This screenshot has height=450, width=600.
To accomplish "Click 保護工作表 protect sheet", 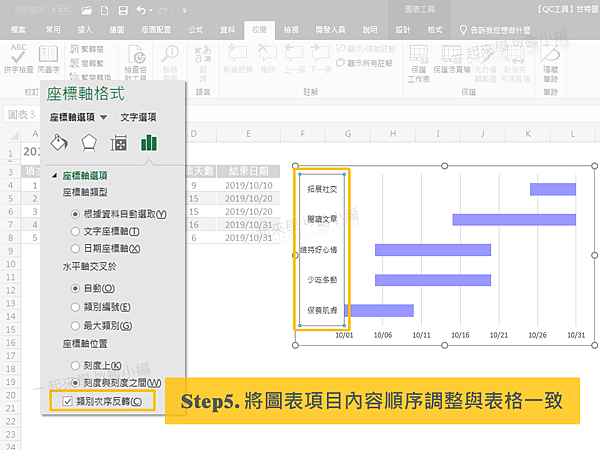I will pyautogui.click(x=419, y=64).
